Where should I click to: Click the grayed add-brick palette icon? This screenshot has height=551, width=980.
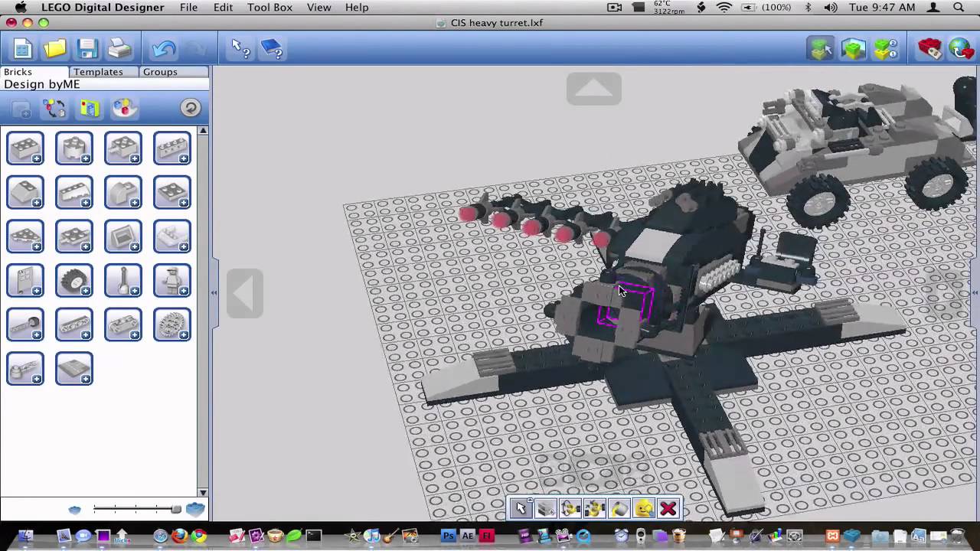coord(21,108)
